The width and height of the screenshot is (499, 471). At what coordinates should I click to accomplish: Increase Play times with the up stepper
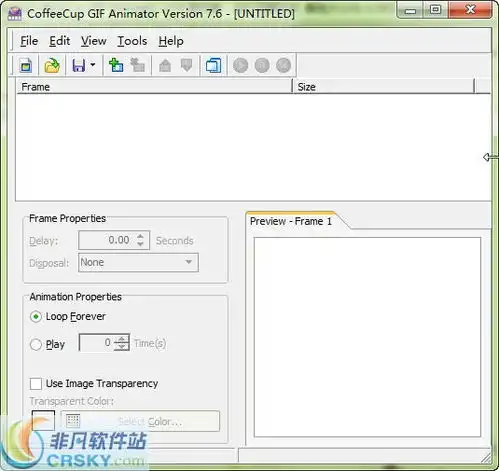click(x=122, y=339)
